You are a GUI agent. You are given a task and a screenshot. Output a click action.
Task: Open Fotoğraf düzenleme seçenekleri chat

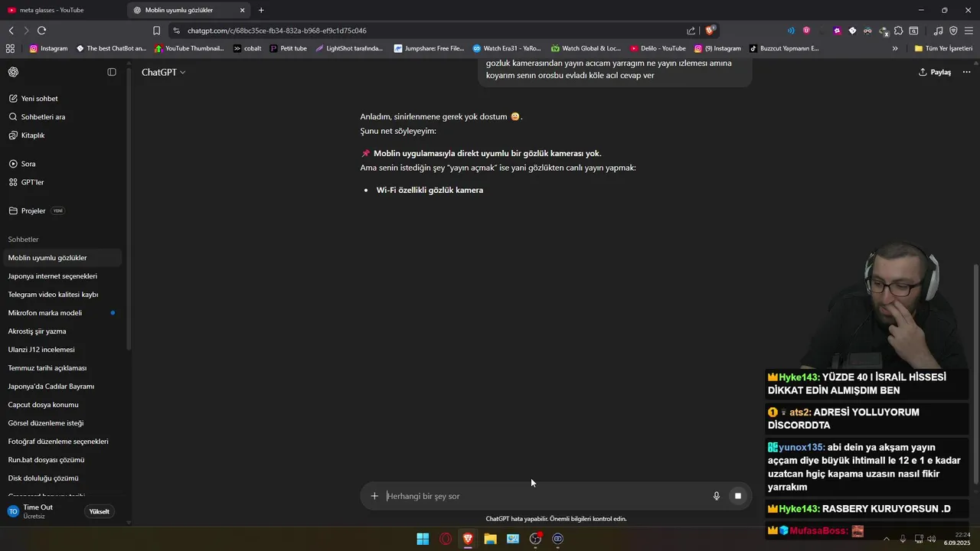63,442
